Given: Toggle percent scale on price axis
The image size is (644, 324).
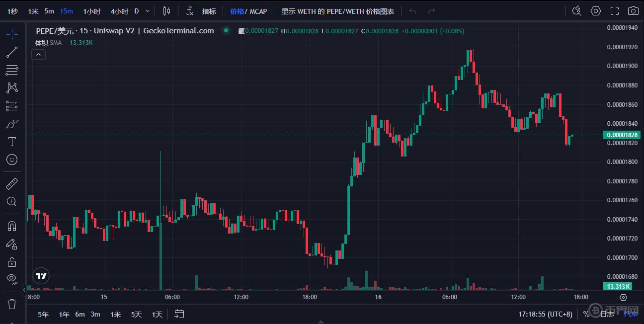Looking at the screenshot, I should (586, 314).
